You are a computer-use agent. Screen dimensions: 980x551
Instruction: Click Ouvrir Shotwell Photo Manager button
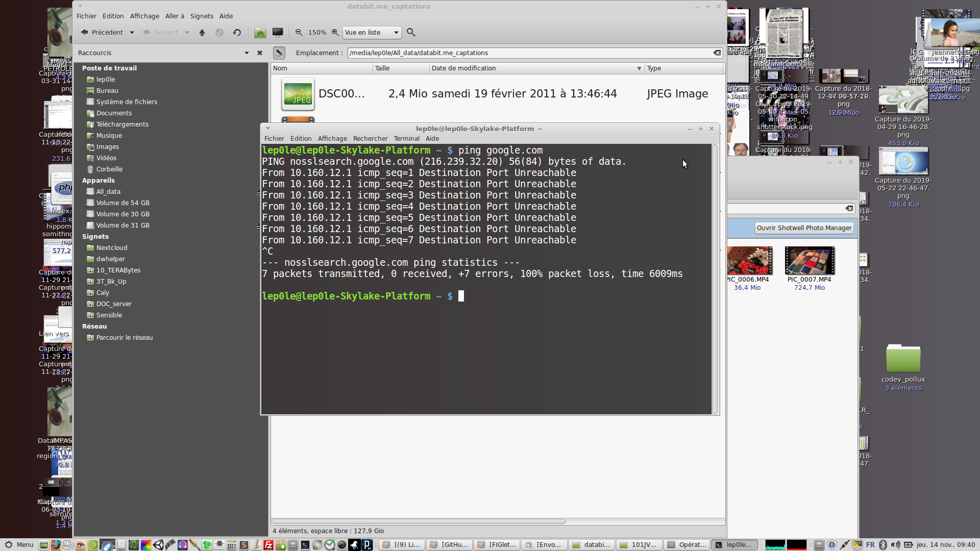804,228
